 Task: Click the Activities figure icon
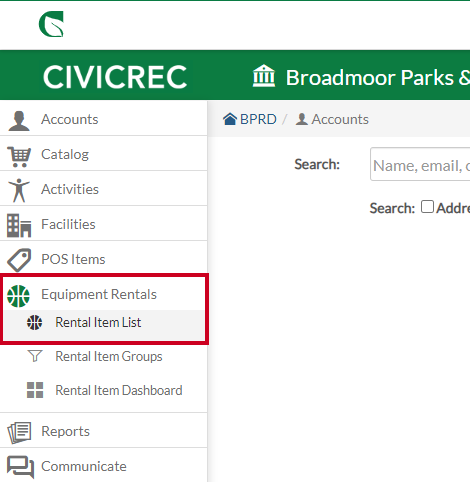19,190
